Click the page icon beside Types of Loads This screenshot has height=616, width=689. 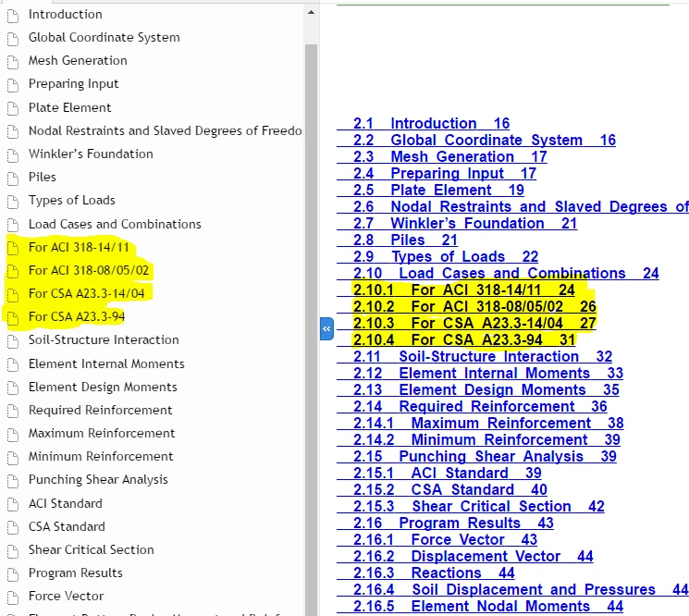coord(13,202)
